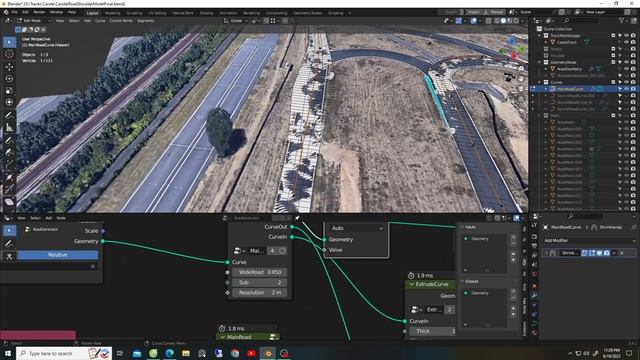640x360 pixels.
Task: Toggle exclude checkbox for GeometryNode collection
Action: tap(613, 62)
